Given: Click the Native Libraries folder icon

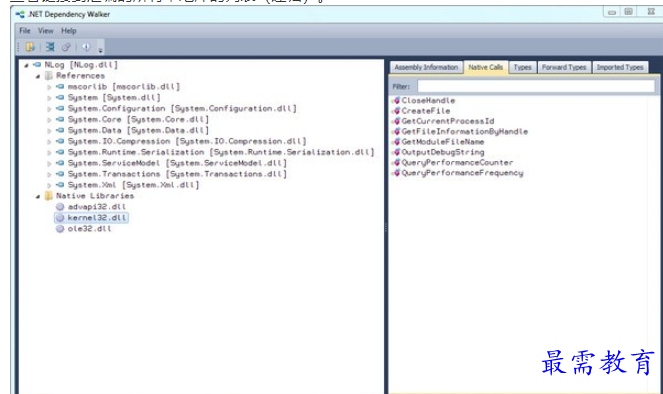Looking at the screenshot, I should (x=49, y=196).
